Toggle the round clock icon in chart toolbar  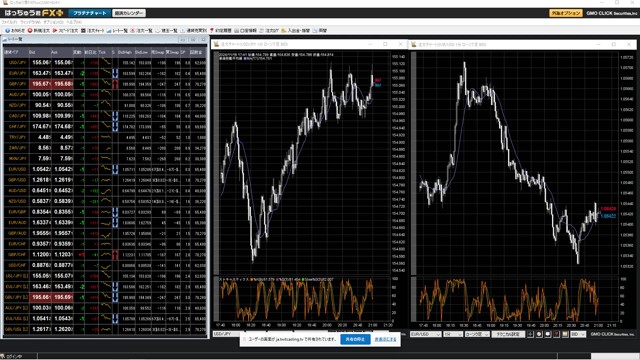[539, 334]
